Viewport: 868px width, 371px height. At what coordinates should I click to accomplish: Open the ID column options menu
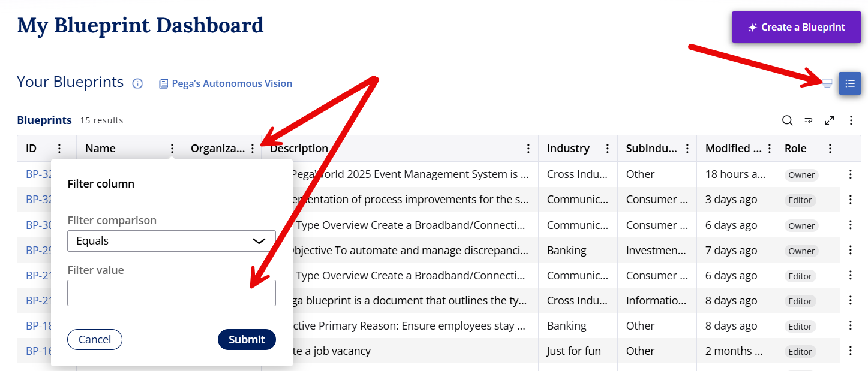tap(59, 149)
